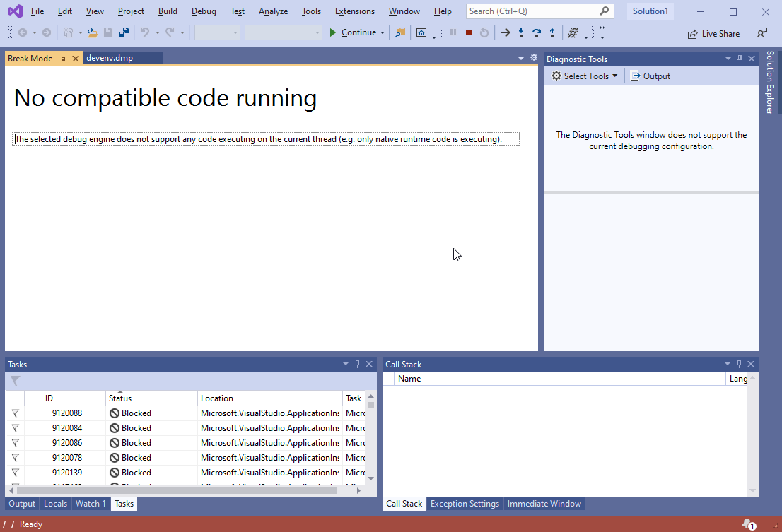
Task: Open the Diagnostic Tools window position menu
Action: coord(728,59)
